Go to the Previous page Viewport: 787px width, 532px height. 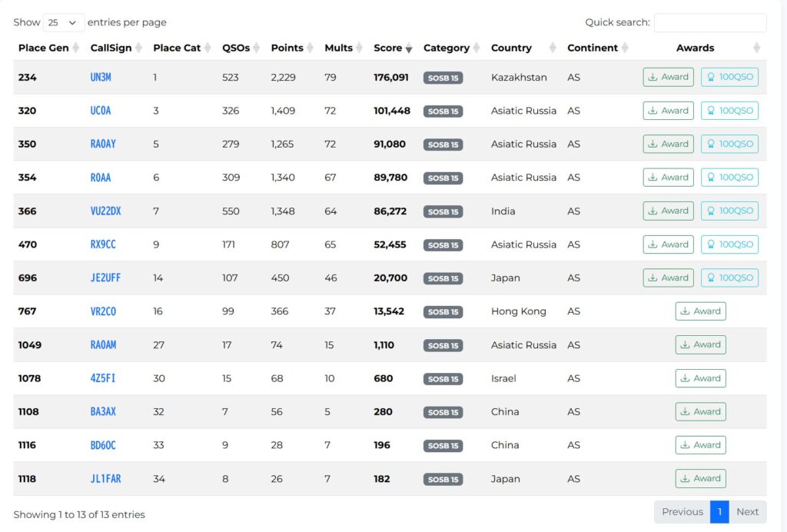(x=682, y=512)
